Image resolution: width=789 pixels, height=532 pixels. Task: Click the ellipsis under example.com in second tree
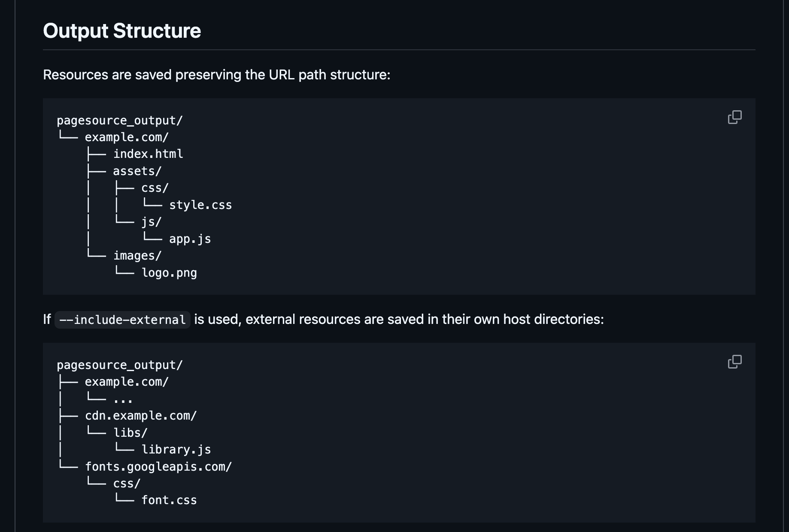tap(124, 399)
